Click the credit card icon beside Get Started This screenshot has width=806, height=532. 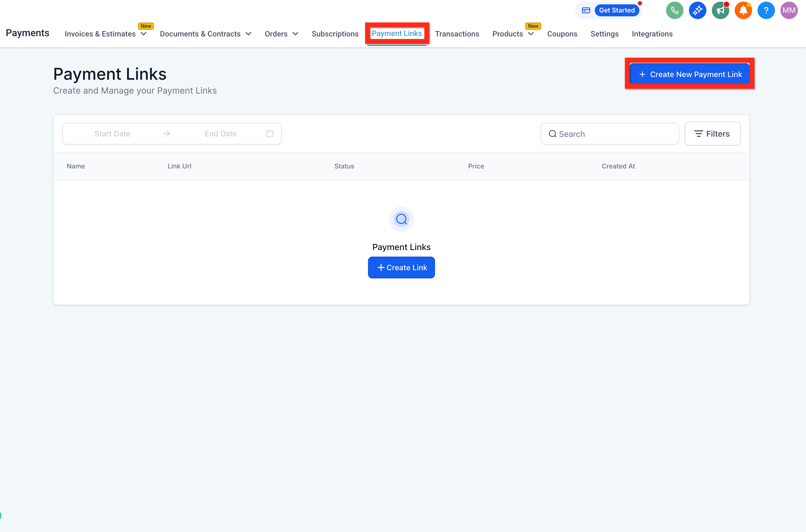coord(586,11)
